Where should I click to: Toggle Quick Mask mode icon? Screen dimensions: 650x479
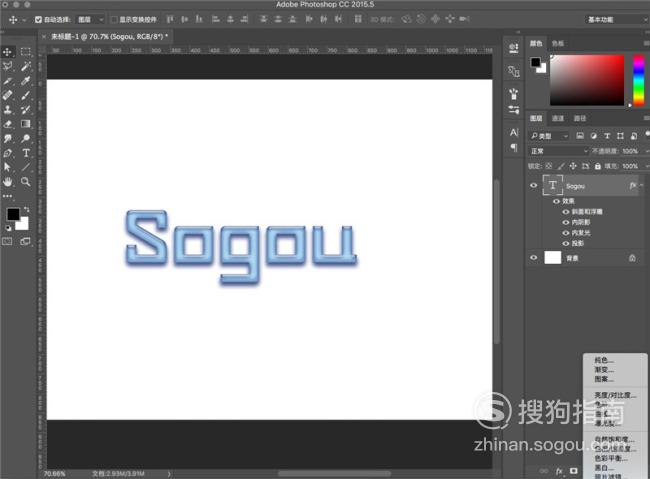[x=7, y=241]
